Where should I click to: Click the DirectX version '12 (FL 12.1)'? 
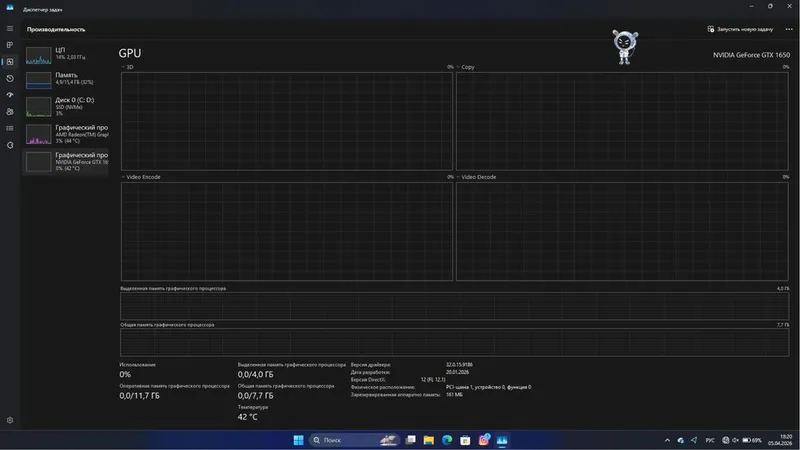433,380
